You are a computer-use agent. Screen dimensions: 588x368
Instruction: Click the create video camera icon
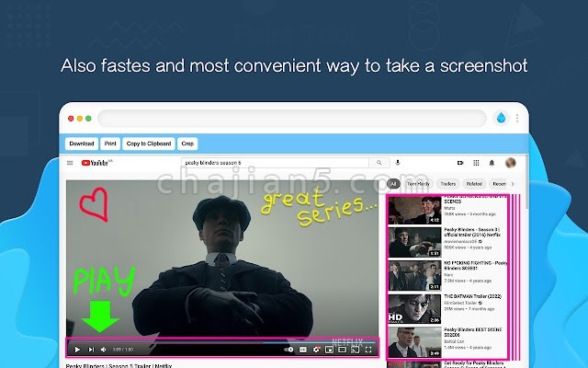pyautogui.click(x=460, y=163)
